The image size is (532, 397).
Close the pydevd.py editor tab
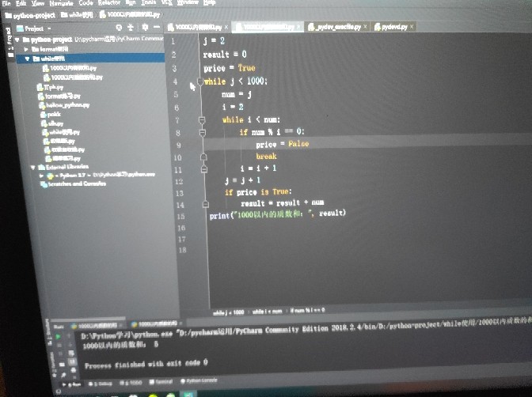tap(412, 26)
